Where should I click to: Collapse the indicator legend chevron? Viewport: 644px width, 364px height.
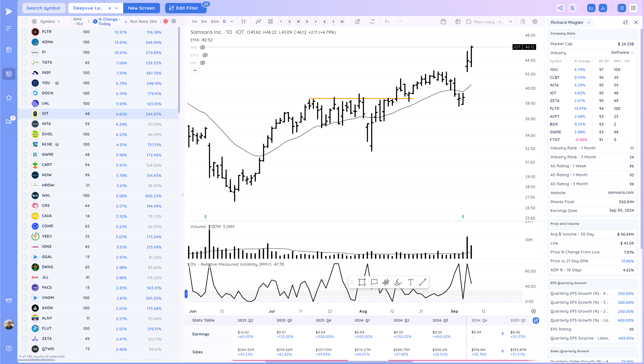coord(195,71)
